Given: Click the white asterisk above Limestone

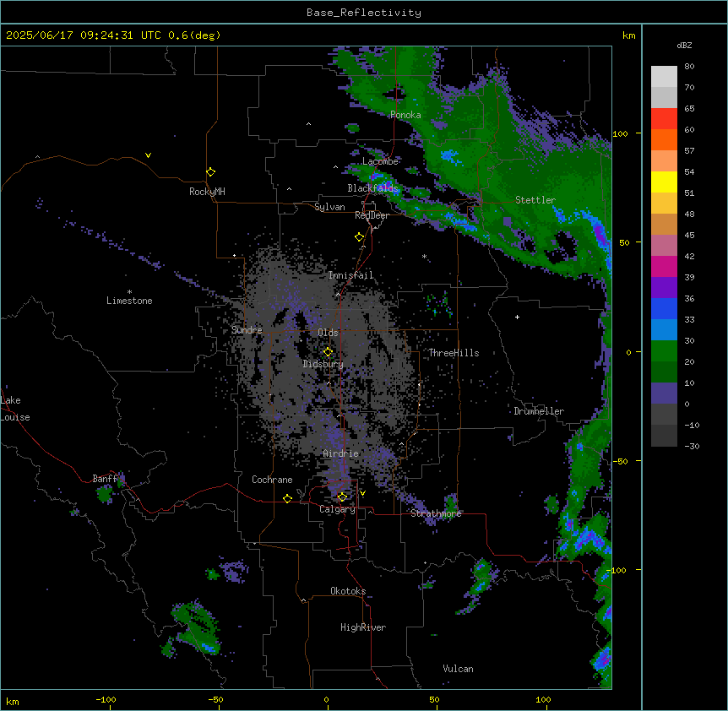Looking at the screenshot, I should coord(129,292).
